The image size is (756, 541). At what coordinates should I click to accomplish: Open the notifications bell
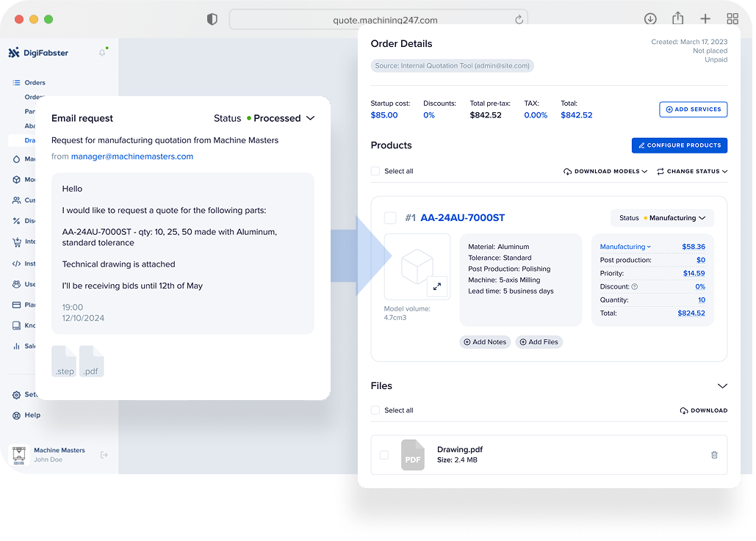tap(102, 53)
